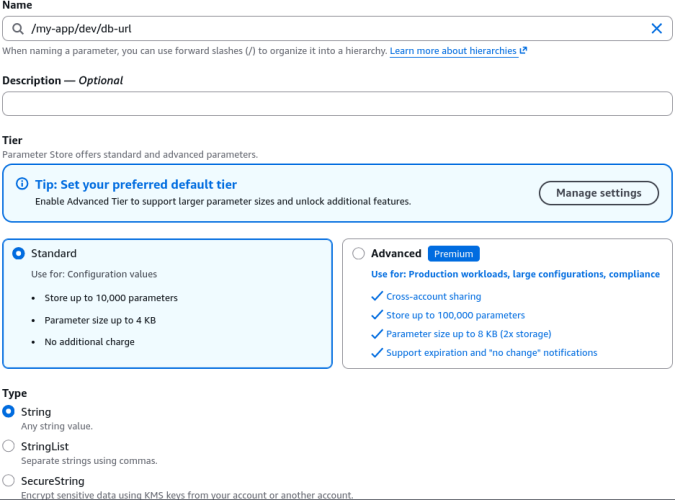This screenshot has width=675, height=500.
Task: Click the external link icon beside hierarchies link
Action: (523, 50)
